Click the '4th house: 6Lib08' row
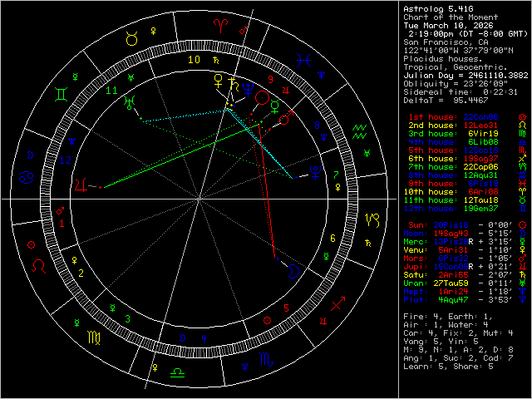Image resolution: width=532 pixels, height=399 pixels. [x=453, y=142]
